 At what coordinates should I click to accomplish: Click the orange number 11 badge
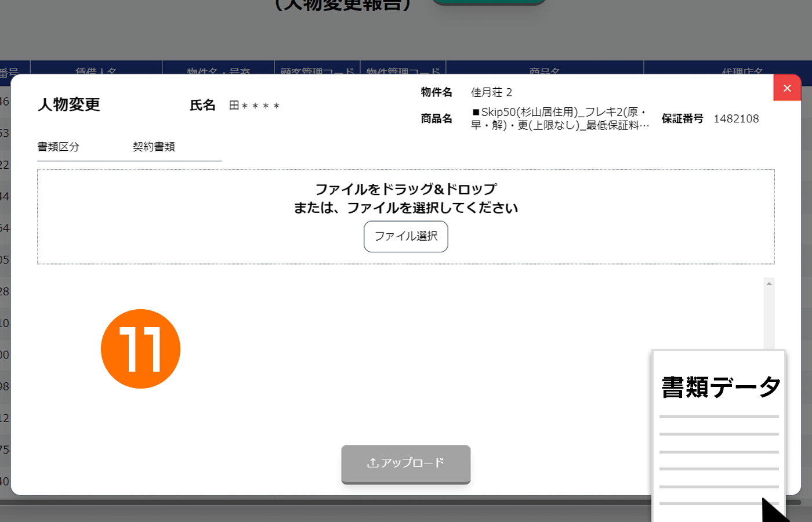(x=140, y=349)
